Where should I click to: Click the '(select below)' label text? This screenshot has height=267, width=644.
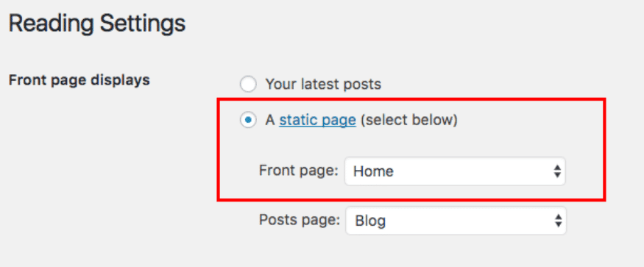(409, 121)
